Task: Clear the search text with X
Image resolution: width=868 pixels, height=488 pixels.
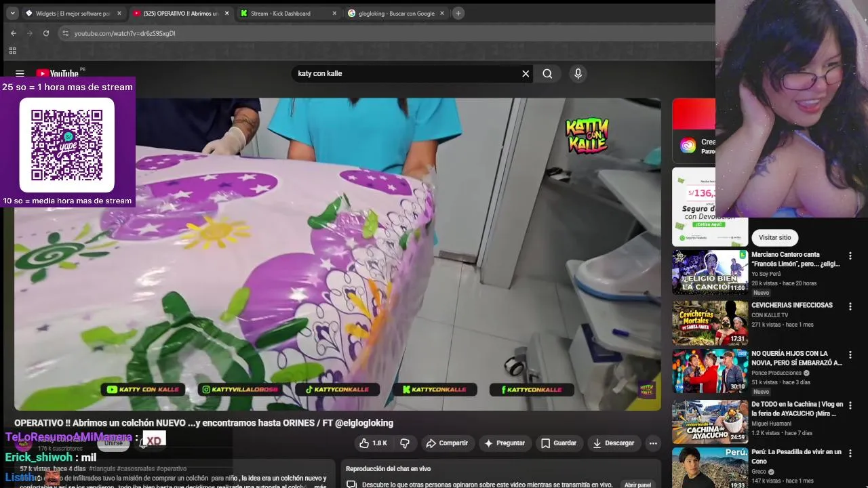Action: (526, 73)
